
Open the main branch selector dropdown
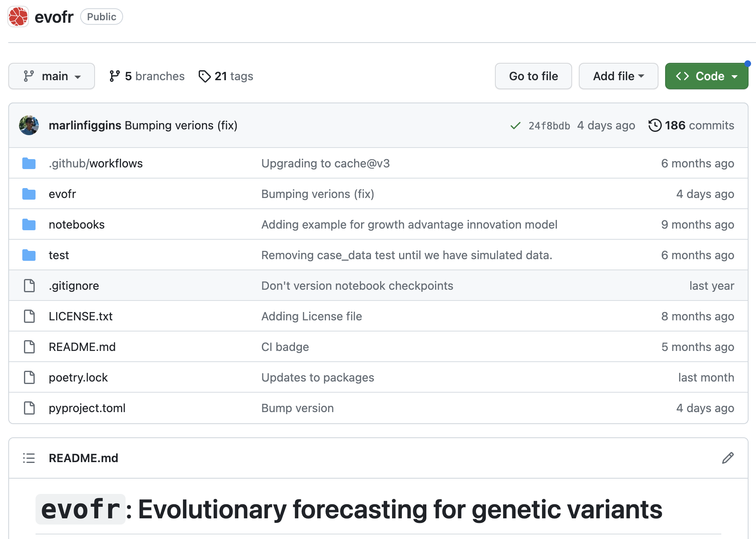pos(52,76)
